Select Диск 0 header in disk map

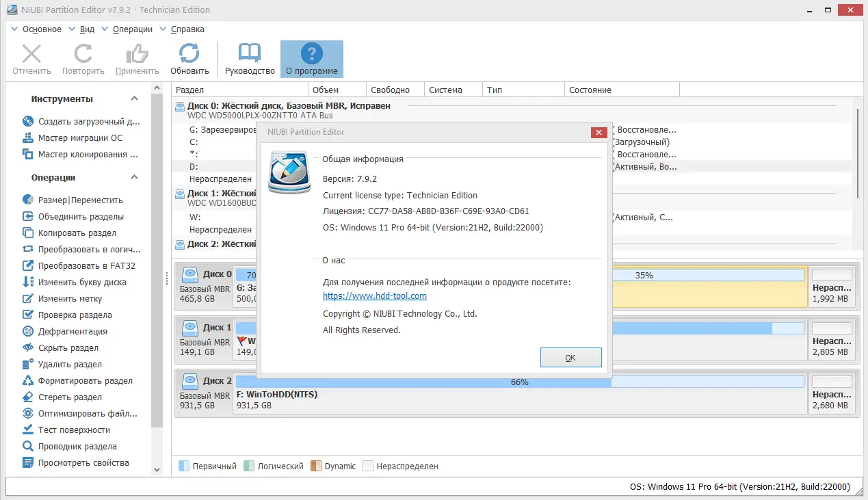tap(205, 285)
